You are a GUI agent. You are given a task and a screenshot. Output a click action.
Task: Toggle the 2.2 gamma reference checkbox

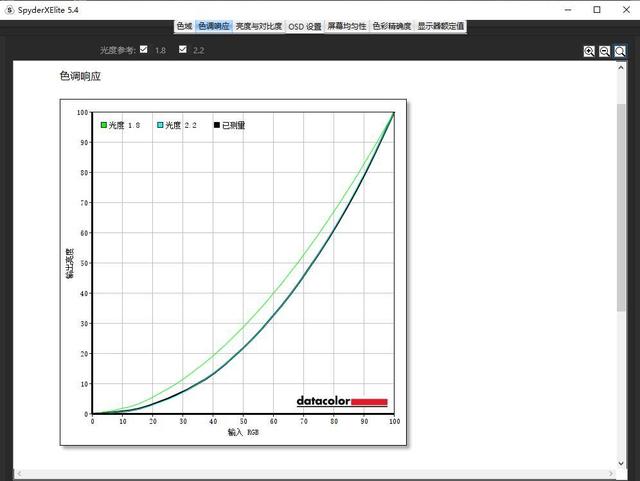click(183, 49)
